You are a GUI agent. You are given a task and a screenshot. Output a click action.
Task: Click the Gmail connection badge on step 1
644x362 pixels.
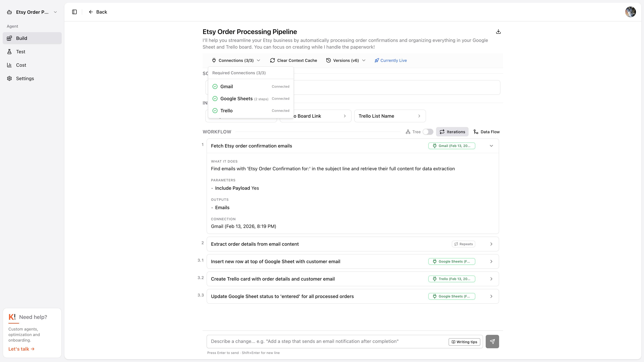(x=451, y=146)
